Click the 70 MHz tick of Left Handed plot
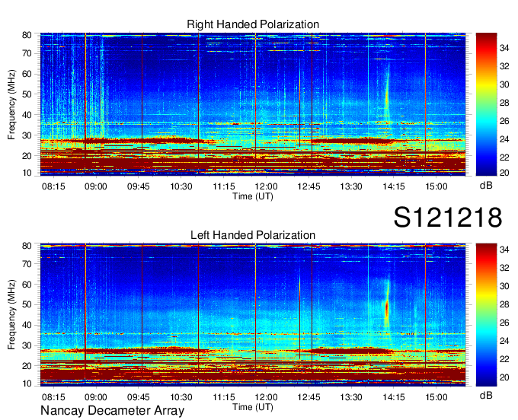This screenshot has height=420, width=518. (x=27, y=264)
